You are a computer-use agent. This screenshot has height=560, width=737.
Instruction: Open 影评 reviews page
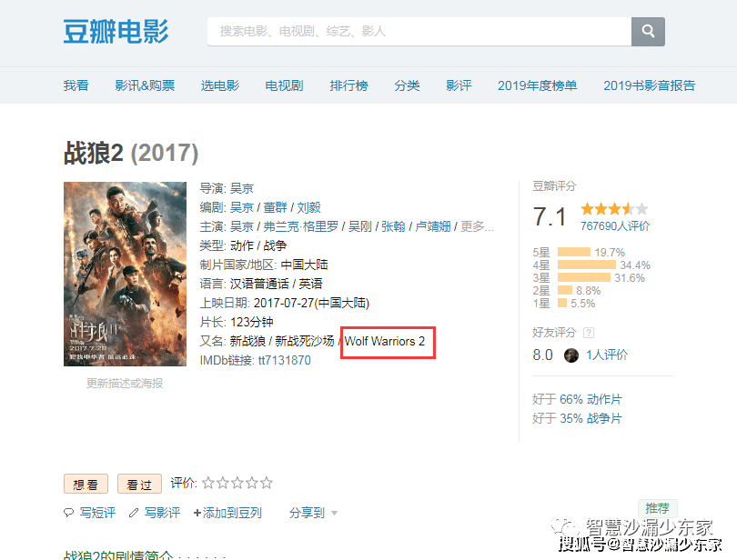coord(459,85)
